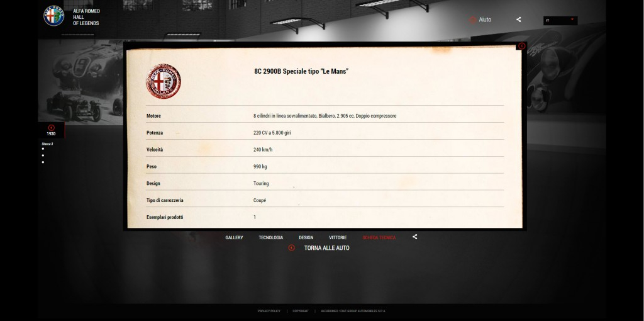Open the Privacy Policy footer link
Screen dimensions: 644x321
(x=269, y=311)
